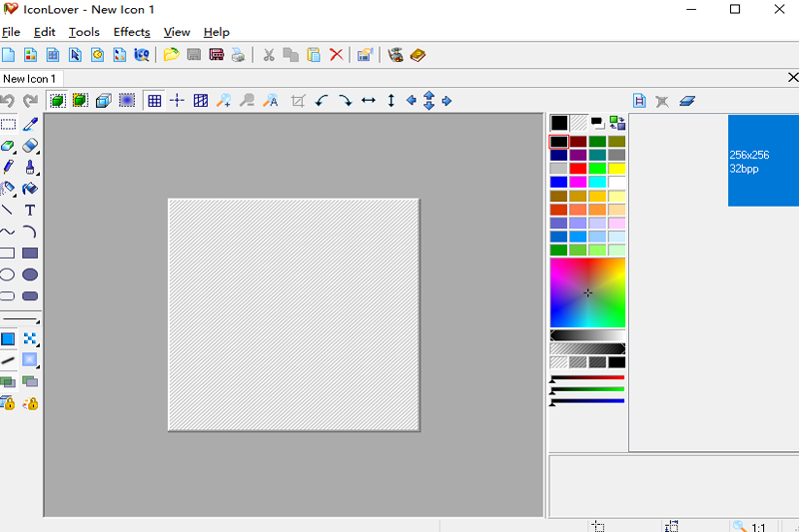
Task: Toggle the hatched transparency grid button
Action: pos(201,101)
